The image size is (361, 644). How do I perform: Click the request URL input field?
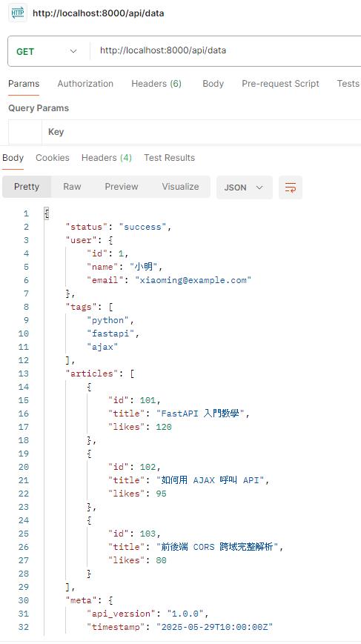pyautogui.click(x=228, y=51)
